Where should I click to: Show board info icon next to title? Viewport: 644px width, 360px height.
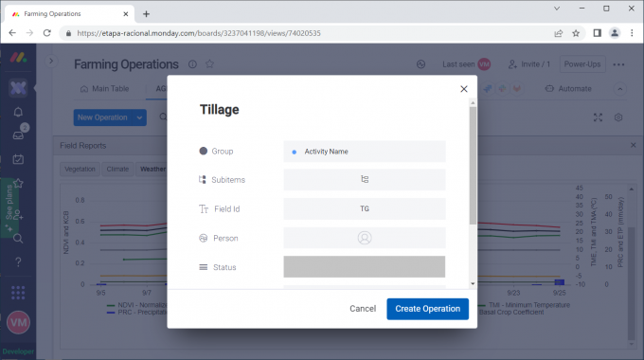tap(192, 64)
